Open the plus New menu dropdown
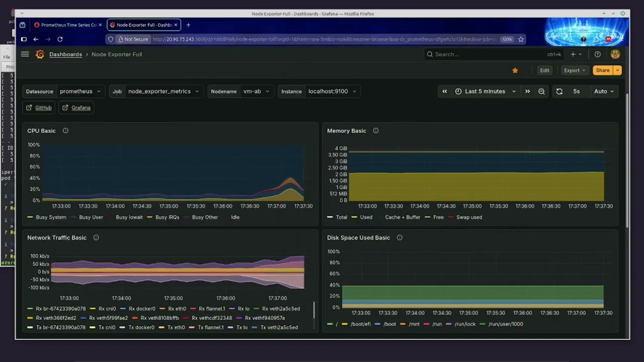Image resolution: width=644 pixels, height=362 pixels. pos(576,54)
